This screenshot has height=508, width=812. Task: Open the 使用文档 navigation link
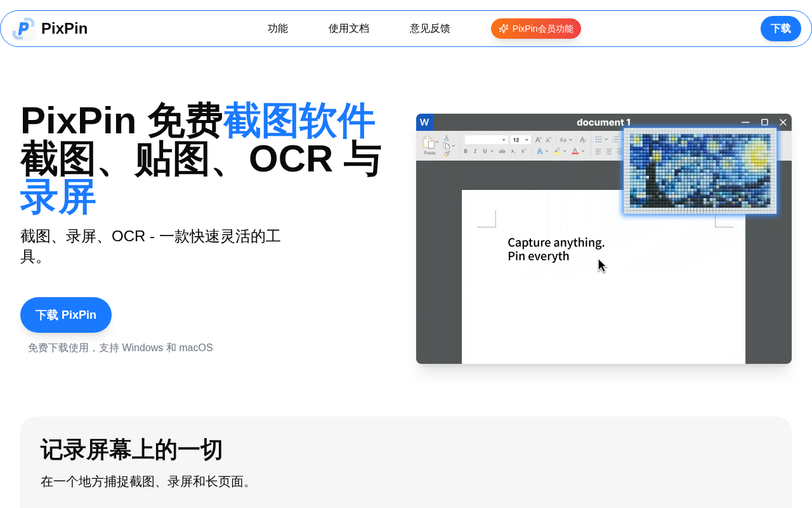click(349, 29)
